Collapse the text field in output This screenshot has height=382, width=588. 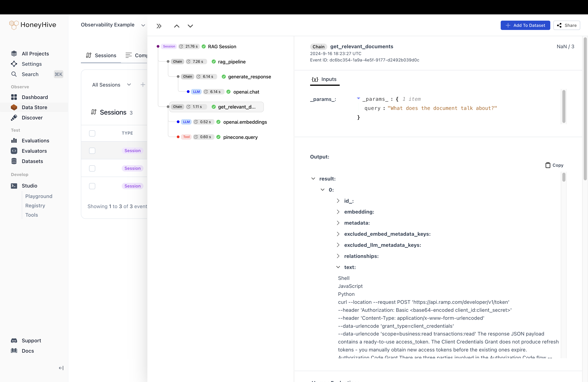pyautogui.click(x=338, y=267)
